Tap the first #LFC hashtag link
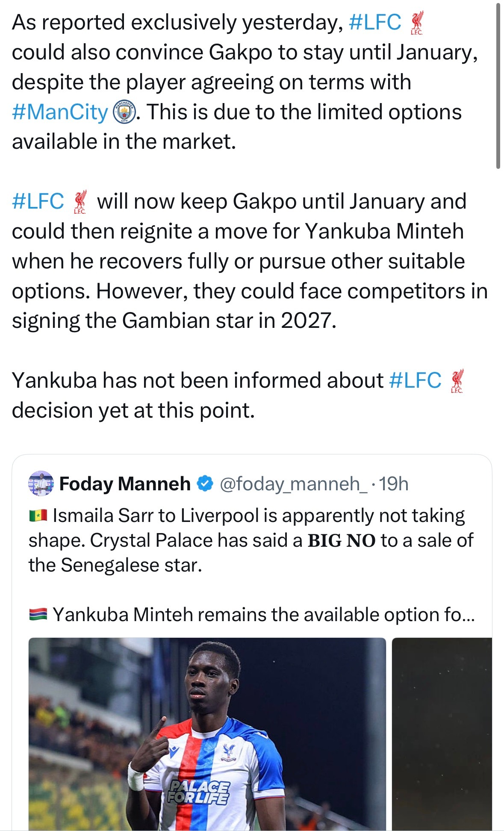The width and height of the screenshot is (504, 831). pos(375,22)
